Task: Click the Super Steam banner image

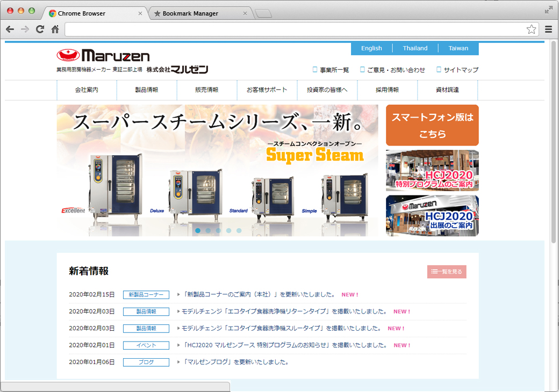Action: 218,171
